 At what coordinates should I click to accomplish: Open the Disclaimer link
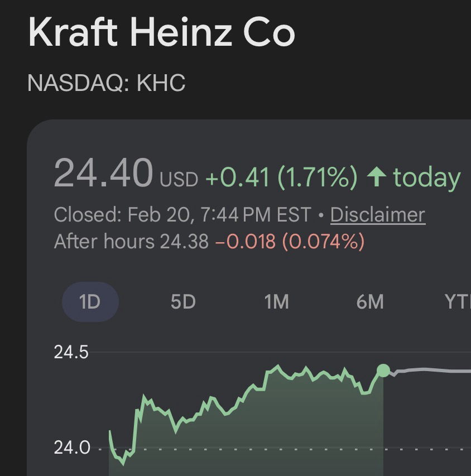click(x=377, y=215)
